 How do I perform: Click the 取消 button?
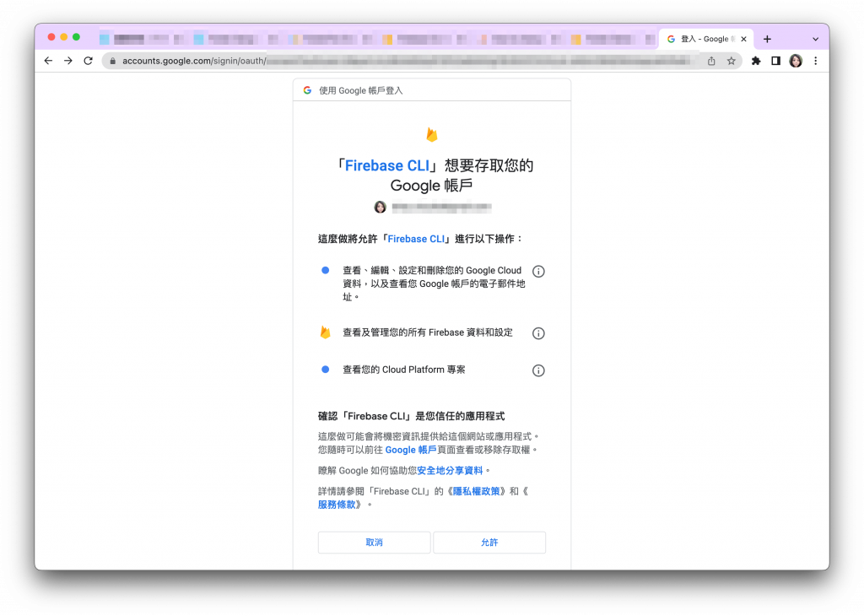pyautogui.click(x=374, y=543)
